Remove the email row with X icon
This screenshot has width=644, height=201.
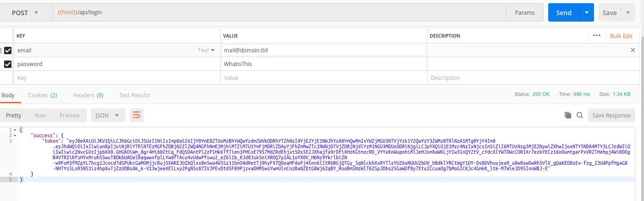coord(633,50)
